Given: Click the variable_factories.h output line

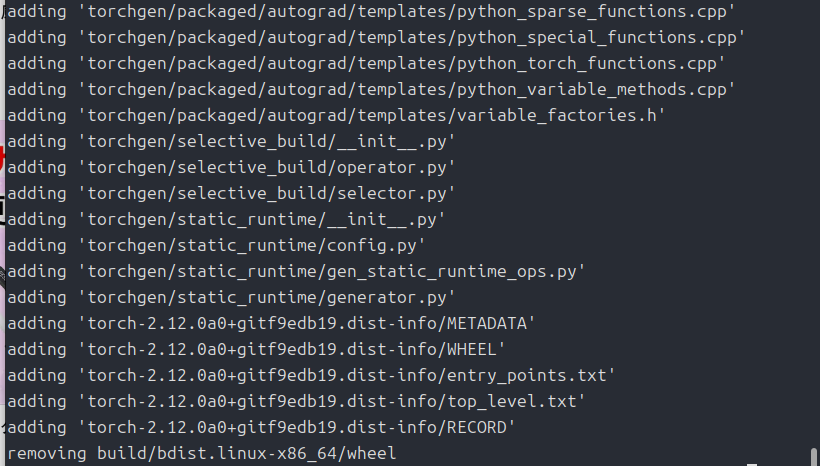Looking at the screenshot, I should point(336,115).
